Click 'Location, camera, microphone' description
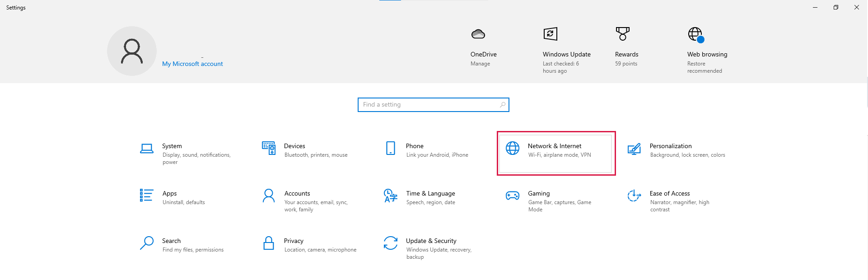The width and height of the screenshot is (868, 280). pyautogui.click(x=320, y=250)
